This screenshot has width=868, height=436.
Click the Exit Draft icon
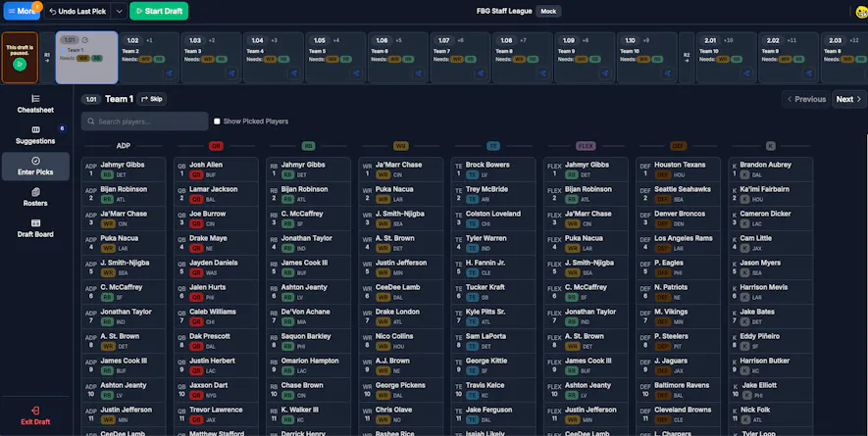35,411
